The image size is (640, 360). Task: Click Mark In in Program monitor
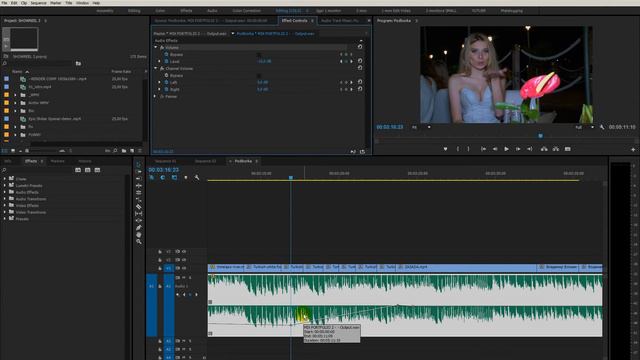click(458, 149)
